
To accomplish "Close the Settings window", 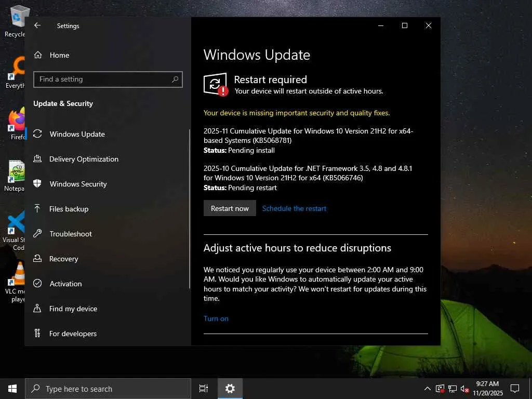I will click(429, 25).
